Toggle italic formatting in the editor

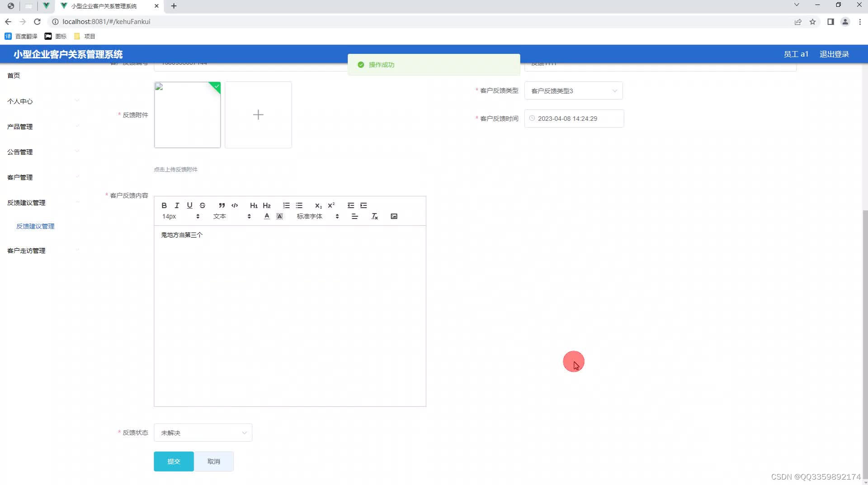click(177, 205)
